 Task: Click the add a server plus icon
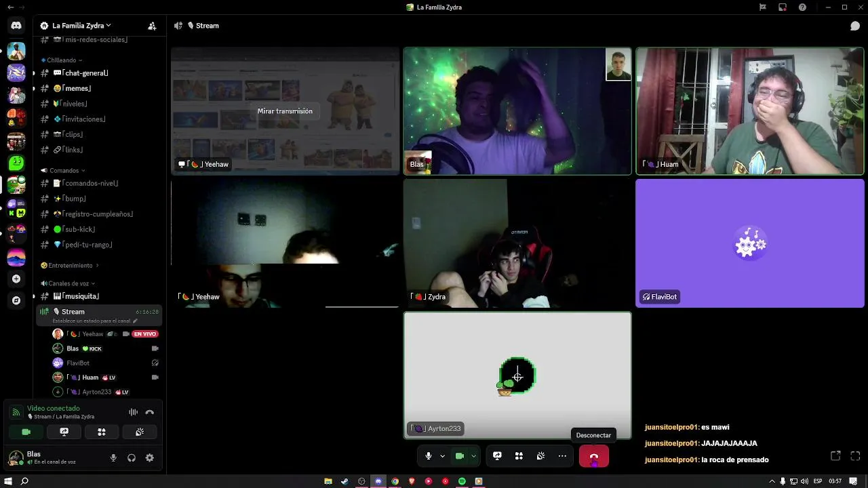click(16, 279)
